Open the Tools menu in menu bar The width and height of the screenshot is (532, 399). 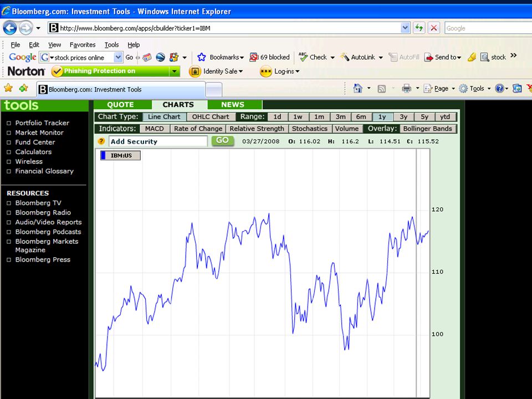[x=111, y=45]
